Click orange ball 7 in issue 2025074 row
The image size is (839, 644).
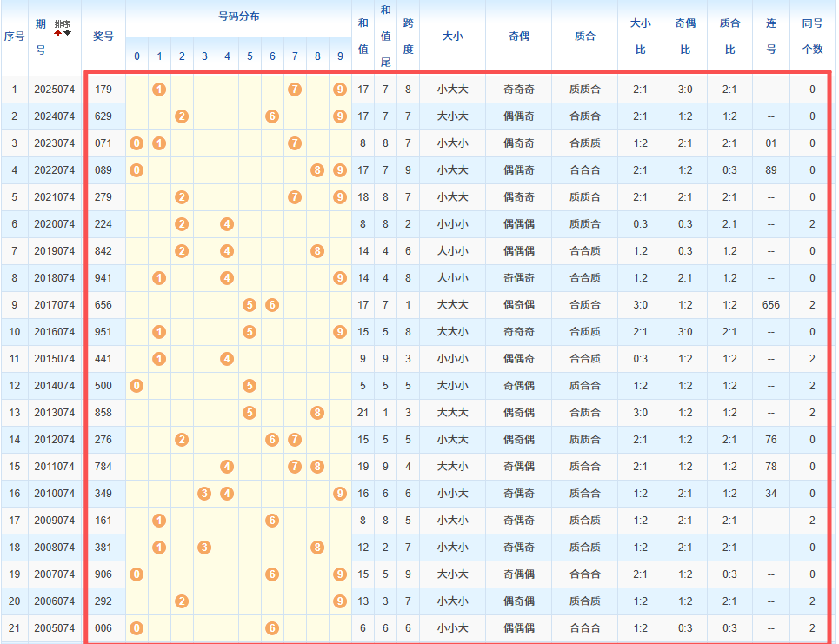tap(295, 90)
